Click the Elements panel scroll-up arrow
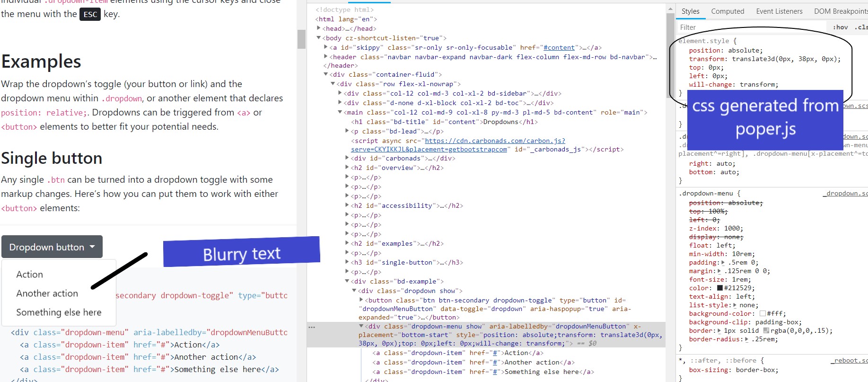The width and height of the screenshot is (868, 382). [670, 9]
